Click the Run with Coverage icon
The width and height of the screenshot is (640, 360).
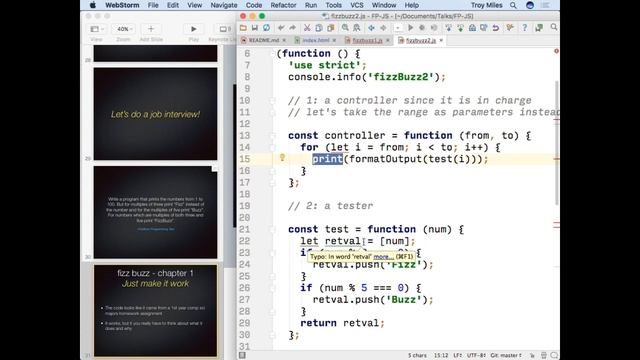pyautogui.click(x=434, y=28)
